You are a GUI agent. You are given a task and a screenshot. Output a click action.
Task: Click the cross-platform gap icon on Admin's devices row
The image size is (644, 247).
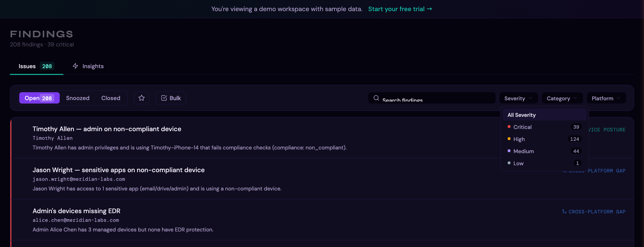(x=564, y=211)
